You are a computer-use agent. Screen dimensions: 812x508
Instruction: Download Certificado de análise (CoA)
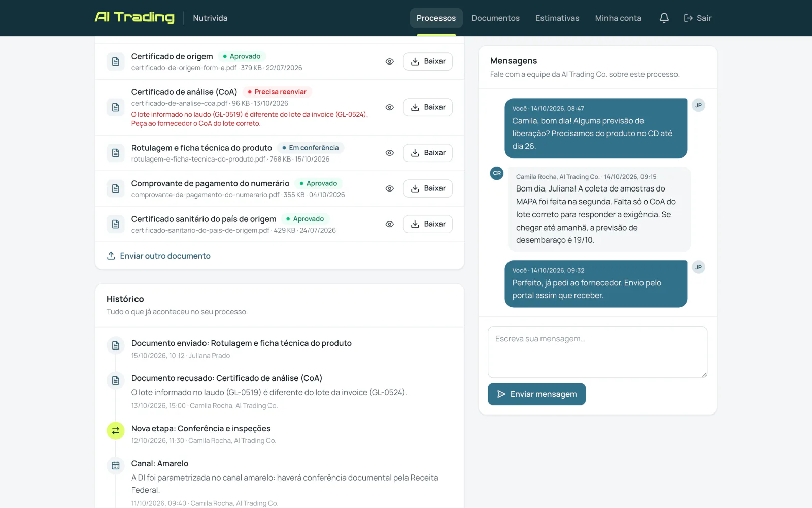click(x=428, y=107)
